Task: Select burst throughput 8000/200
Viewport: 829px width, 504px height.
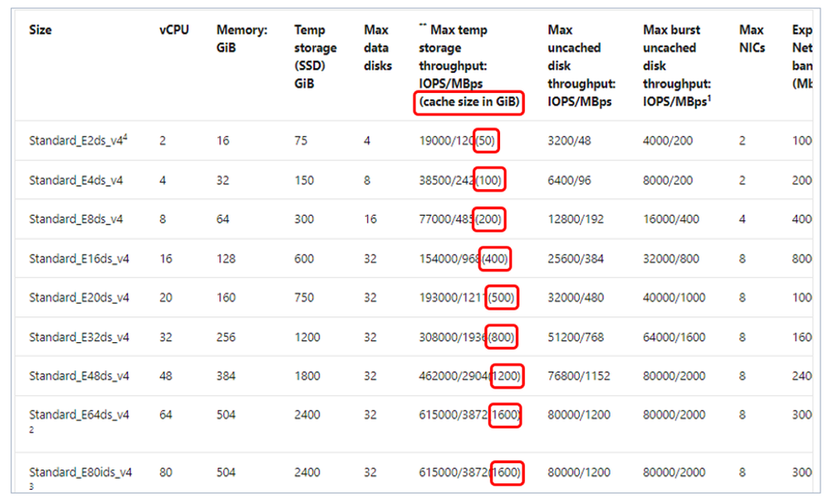Action: 668,181
